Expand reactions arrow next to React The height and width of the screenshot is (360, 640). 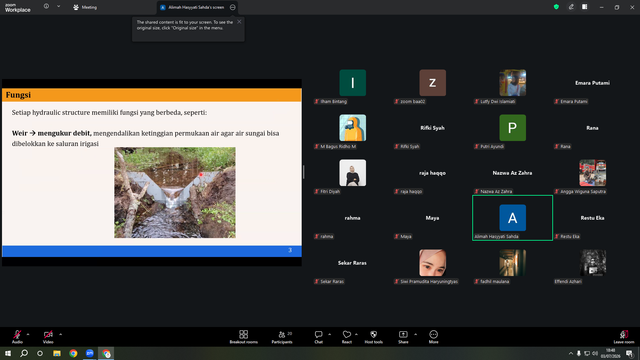[x=356, y=334]
